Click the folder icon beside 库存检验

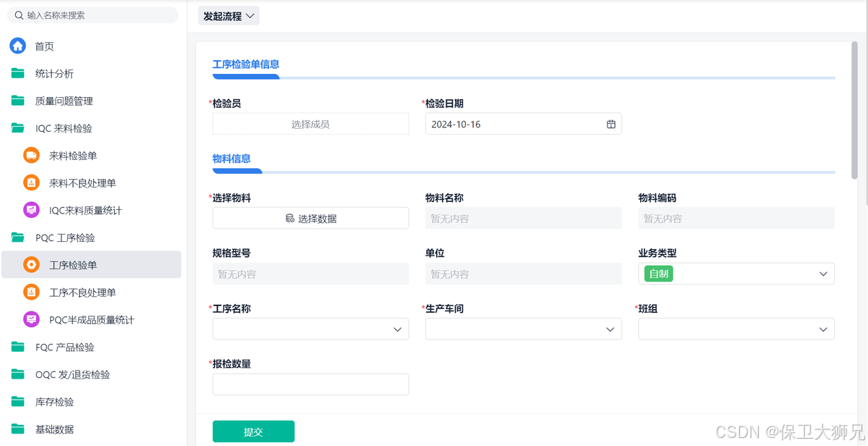pyautogui.click(x=17, y=402)
